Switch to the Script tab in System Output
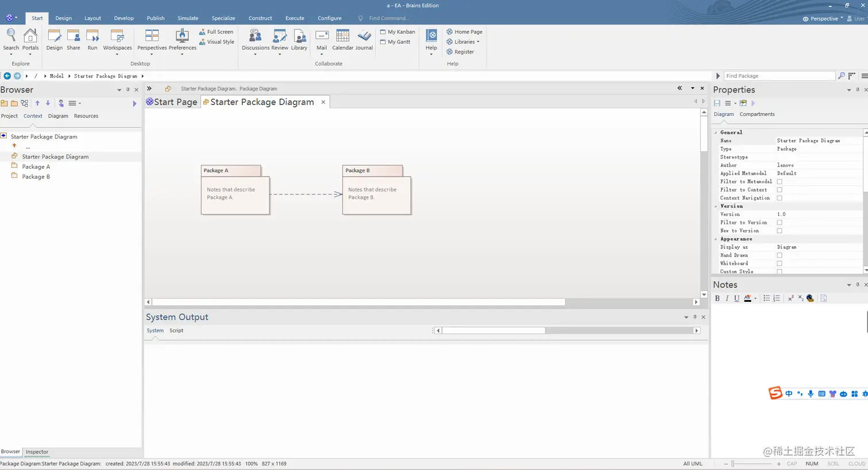This screenshot has height=470, width=868. tap(176, 331)
